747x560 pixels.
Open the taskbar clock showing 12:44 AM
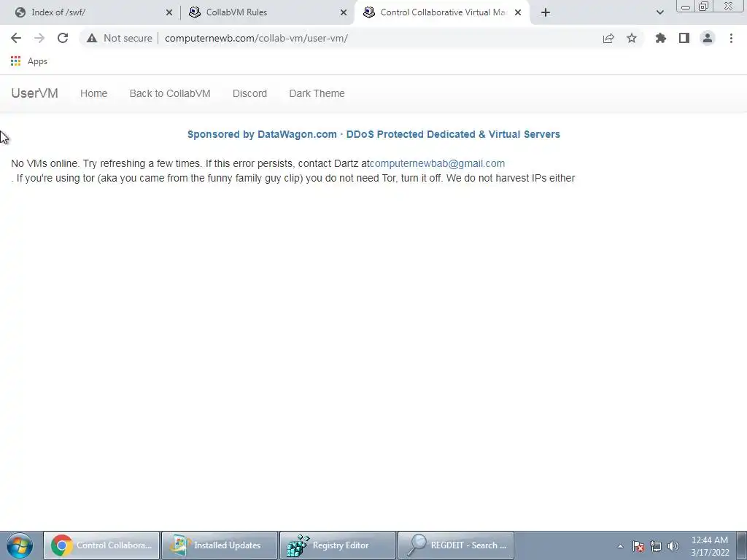click(x=710, y=546)
